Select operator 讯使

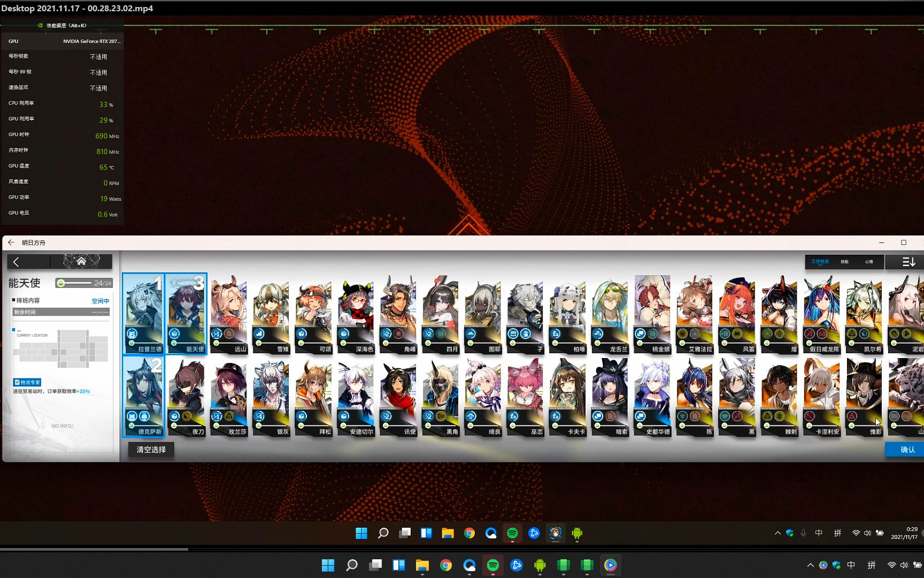[398, 397]
